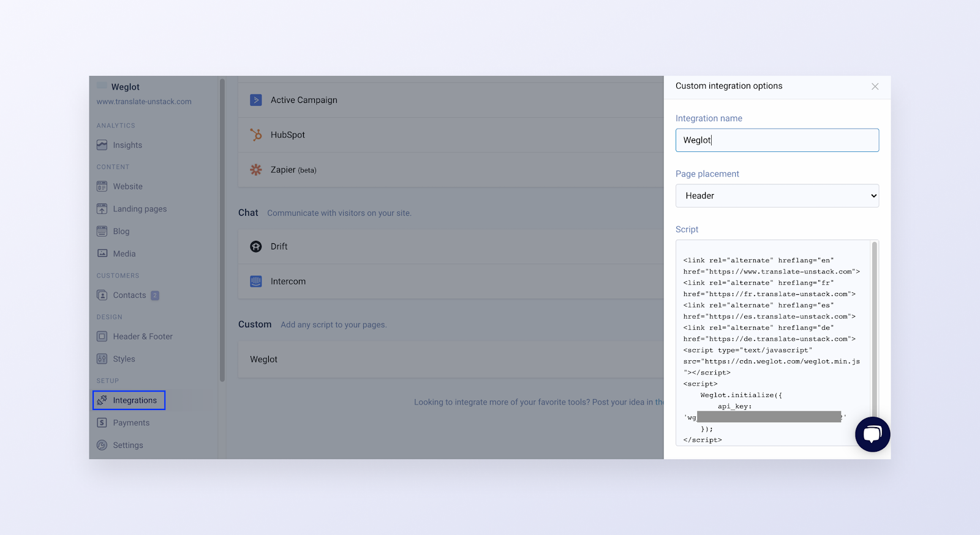Open the Active Campaign integration
This screenshot has height=535, width=980.
tap(451, 100)
